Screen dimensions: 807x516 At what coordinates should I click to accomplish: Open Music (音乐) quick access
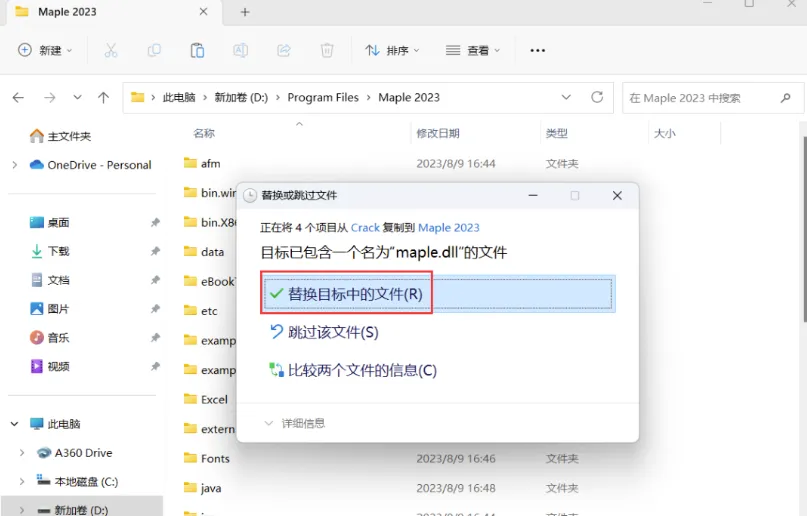[x=49, y=337]
